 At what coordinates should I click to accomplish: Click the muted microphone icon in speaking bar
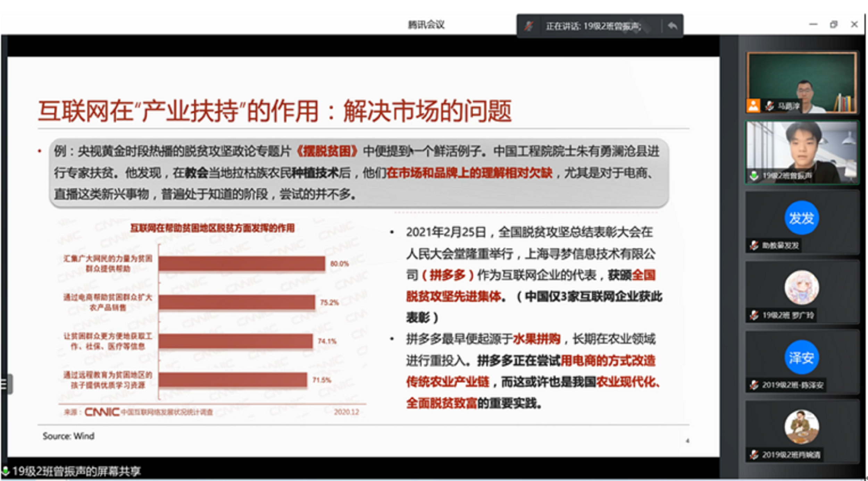(528, 26)
